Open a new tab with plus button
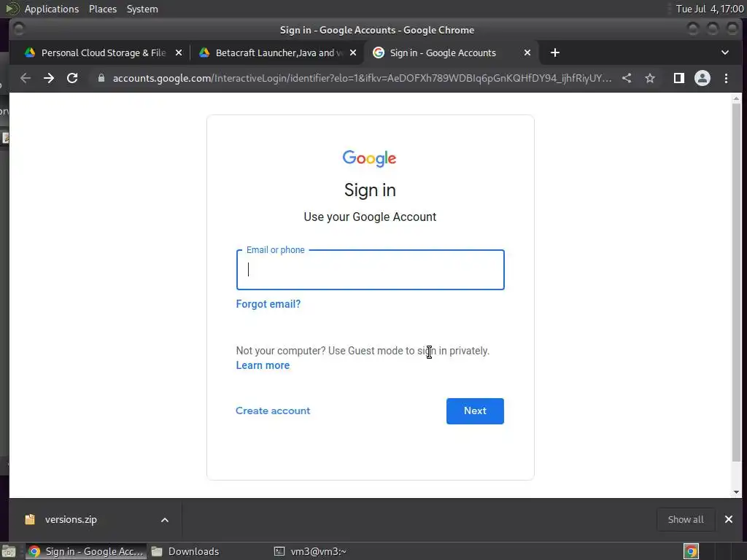The height and width of the screenshot is (560, 747). pyautogui.click(x=555, y=52)
